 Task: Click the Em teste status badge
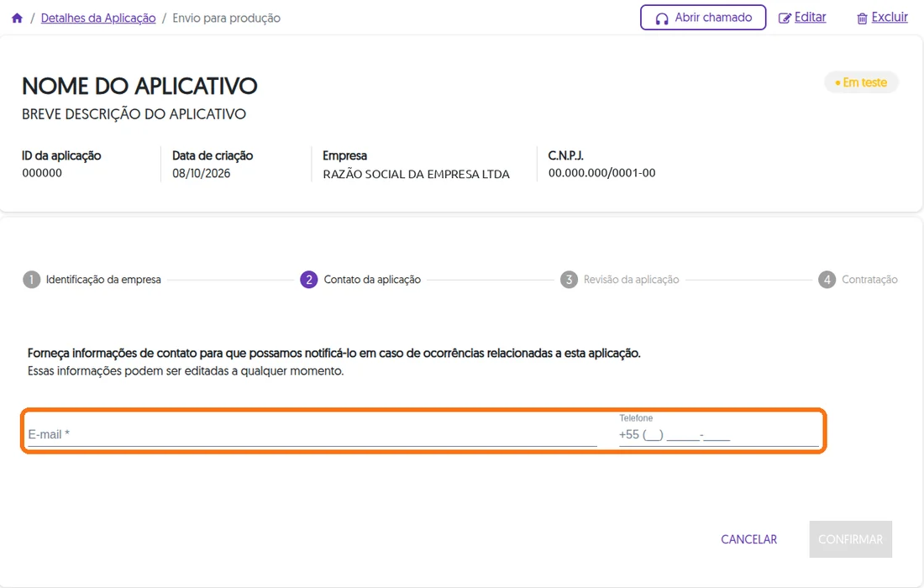pos(861,82)
